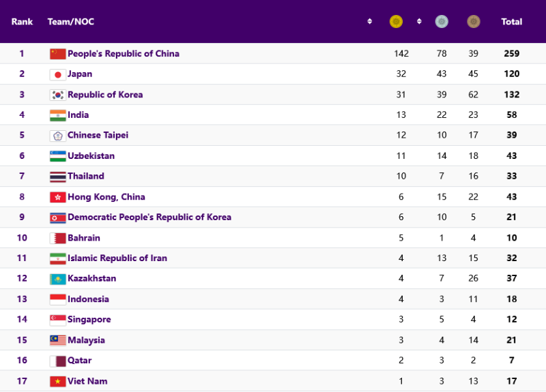Click the India flag icon
Screen dimensions: 546x392
tap(58, 115)
